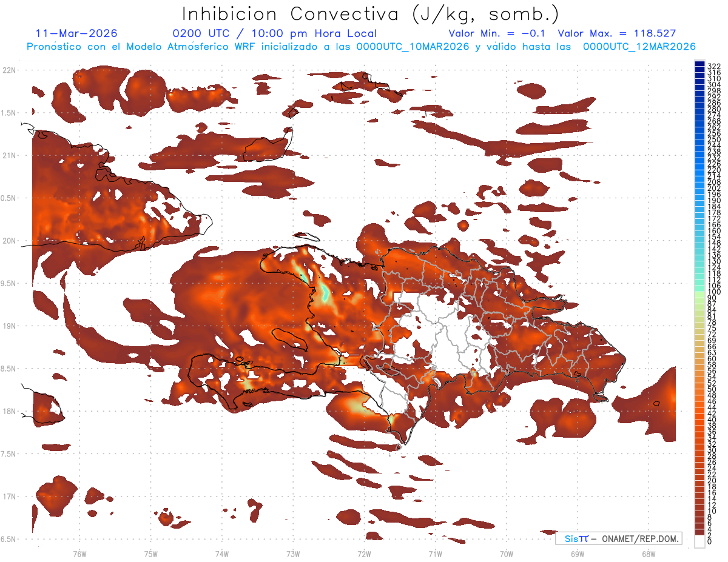Click the '72W' longitude label
Image resolution: width=728 pixels, height=562 pixels.
pyautogui.click(x=364, y=554)
